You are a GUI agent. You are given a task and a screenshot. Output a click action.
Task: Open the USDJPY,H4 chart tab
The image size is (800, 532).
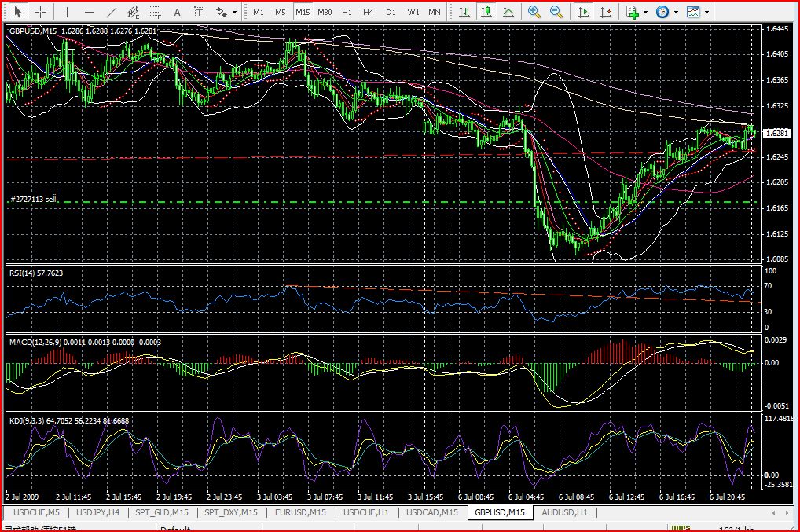(x=97, y=512)
